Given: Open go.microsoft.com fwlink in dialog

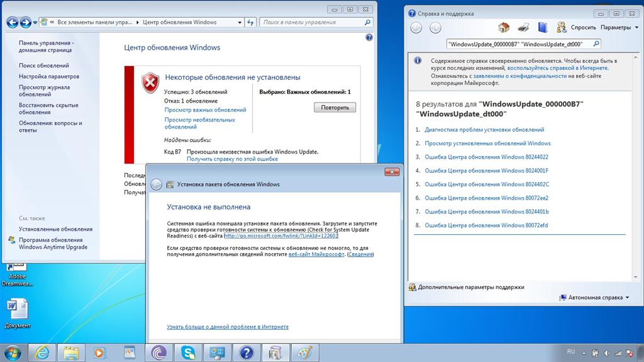Looking at the screenshot, I should click(281, 236).
